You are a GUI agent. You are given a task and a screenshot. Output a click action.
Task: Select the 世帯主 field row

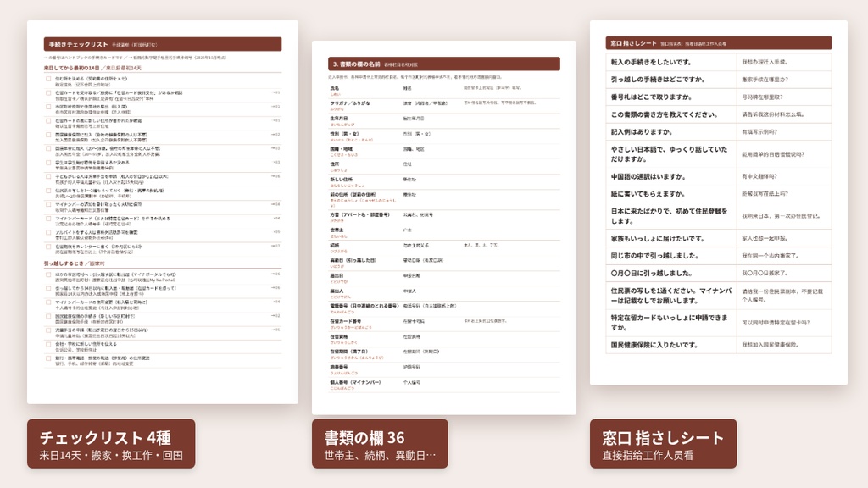pos(444,232)
